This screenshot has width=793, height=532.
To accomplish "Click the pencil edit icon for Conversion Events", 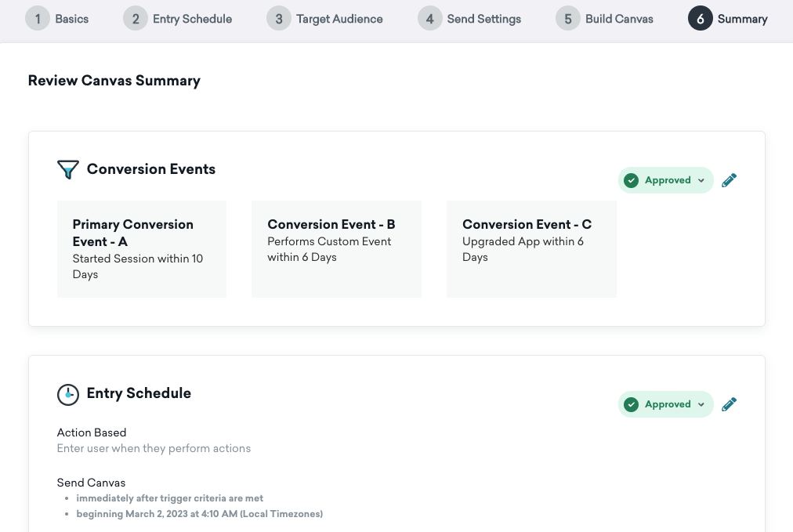I will point(729,180).
